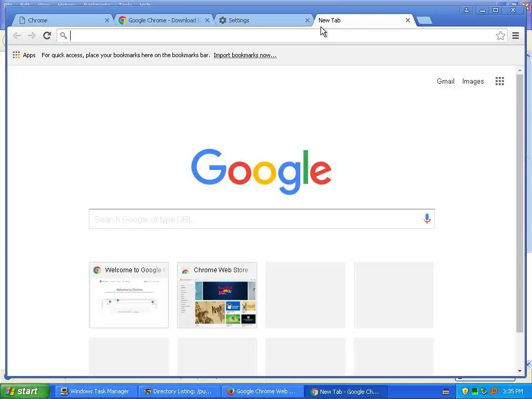This screenshot has height=399, width=532.
Task: Click the page scrollbar down arrow
Action: 520,371
